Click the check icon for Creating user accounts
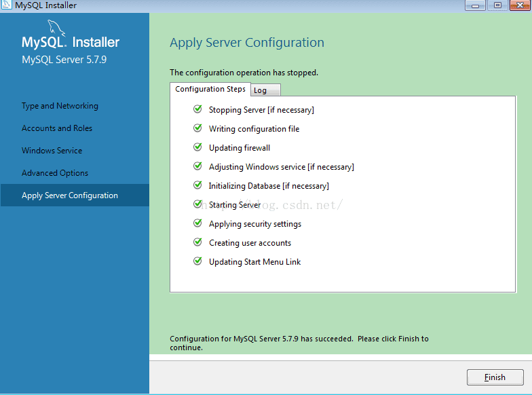Screen dimensions: 532x395 [x=197, y=242]
